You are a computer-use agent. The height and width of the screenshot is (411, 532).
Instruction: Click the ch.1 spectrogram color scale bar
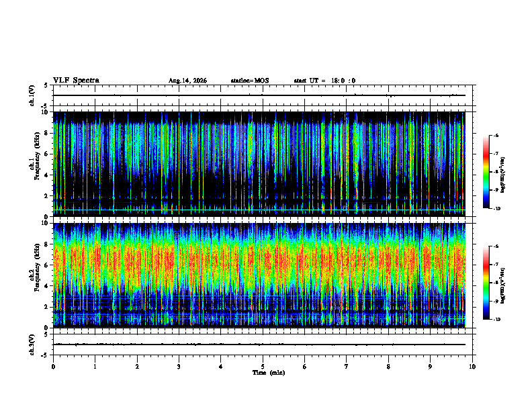coord(486,172)
